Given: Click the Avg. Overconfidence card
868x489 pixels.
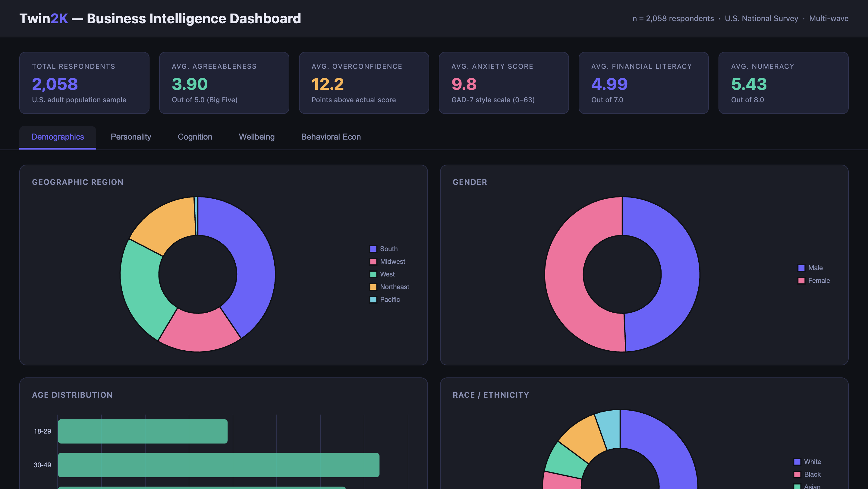Looking at the screenshot, I should pyautogui.click(x=363, y=83).
